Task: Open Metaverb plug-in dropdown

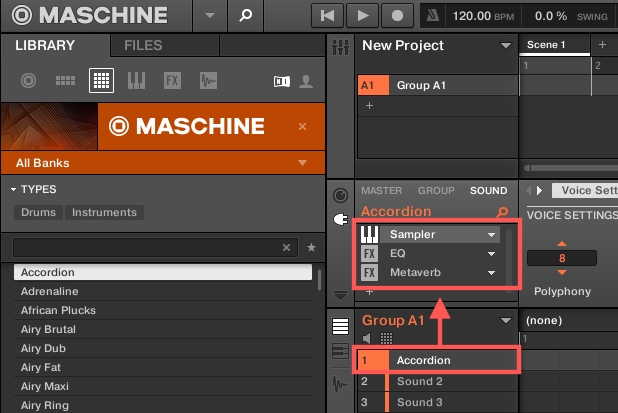Action: coord(491,273)
